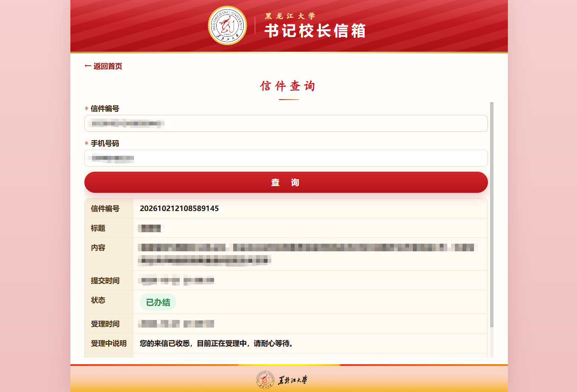Image resolution: width=577 pixels, height=392 pixels.
Task: Go back via 返回首页 link
Action: (x=103, y=66)
